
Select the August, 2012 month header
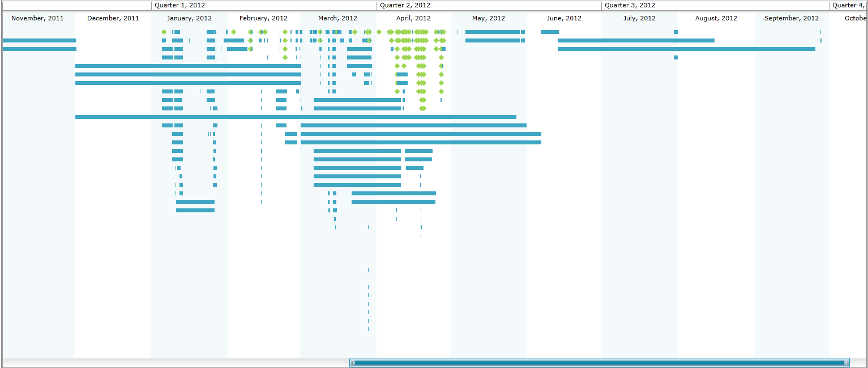coord(716,18)
